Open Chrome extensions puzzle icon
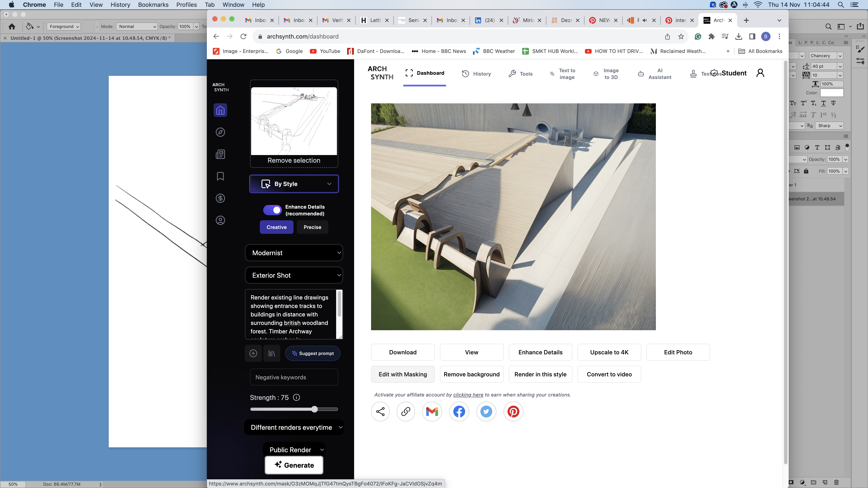868x488 pixels. click(711, 36)
